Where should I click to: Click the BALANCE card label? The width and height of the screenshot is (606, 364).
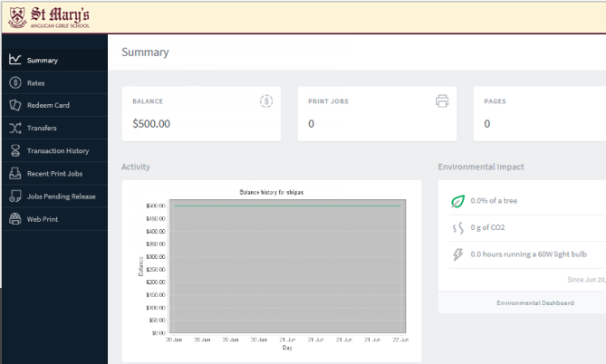coord(148,101)
